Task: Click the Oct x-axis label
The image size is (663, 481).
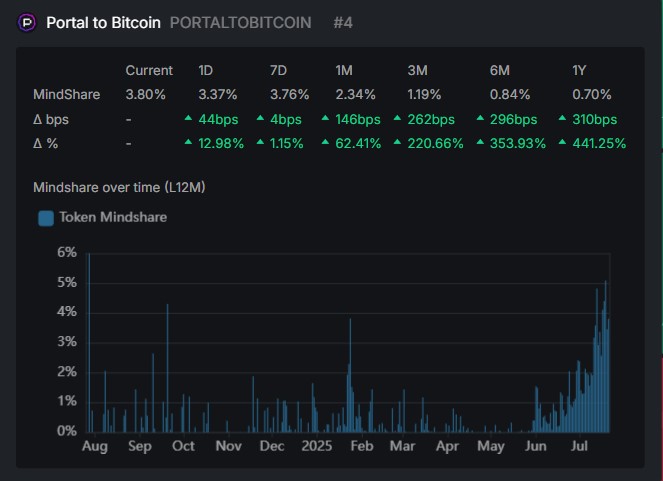Action: point(183,446)
